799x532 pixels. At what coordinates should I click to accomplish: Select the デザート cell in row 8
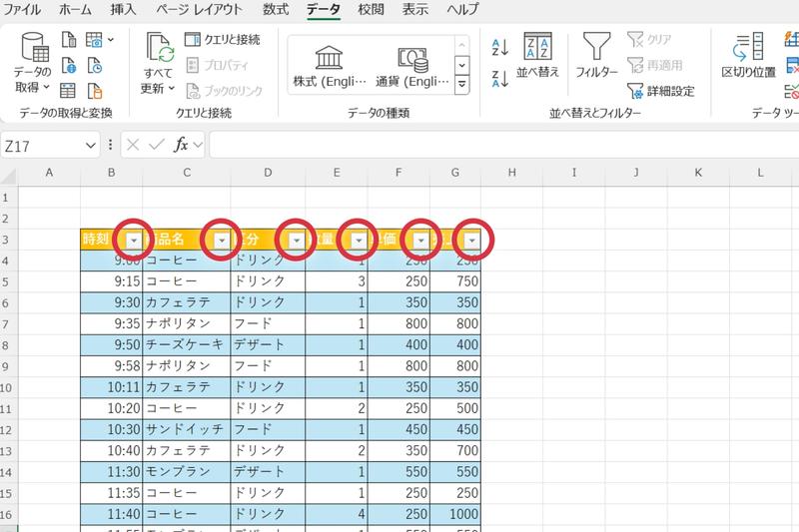click(268, 344)
